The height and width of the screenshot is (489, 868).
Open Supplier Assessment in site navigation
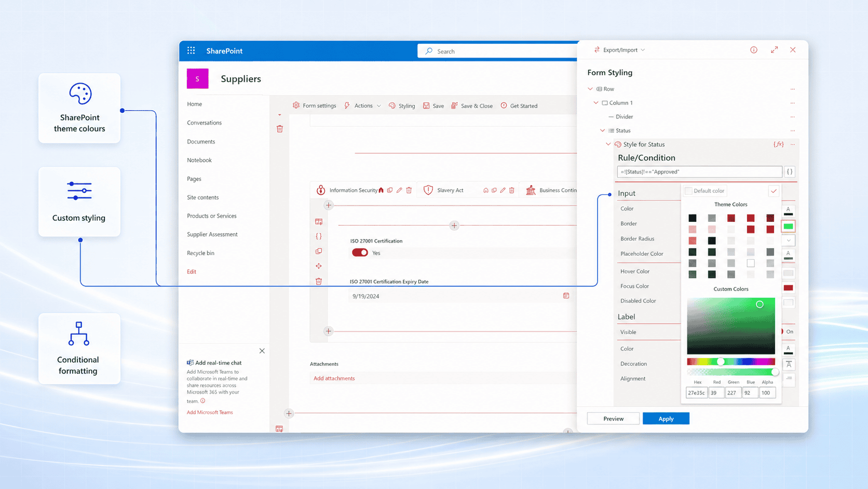pyautogui.click(x=212, y=234)
